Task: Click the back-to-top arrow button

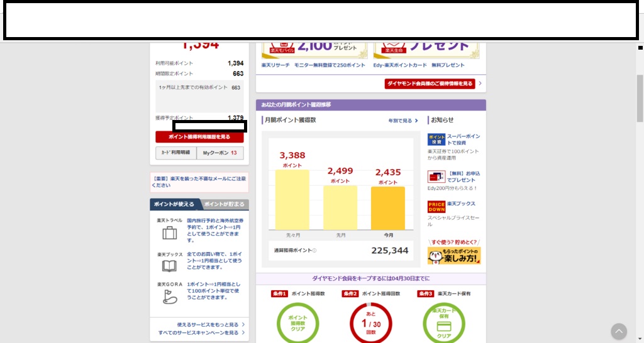Action: (x=619, y=331)
